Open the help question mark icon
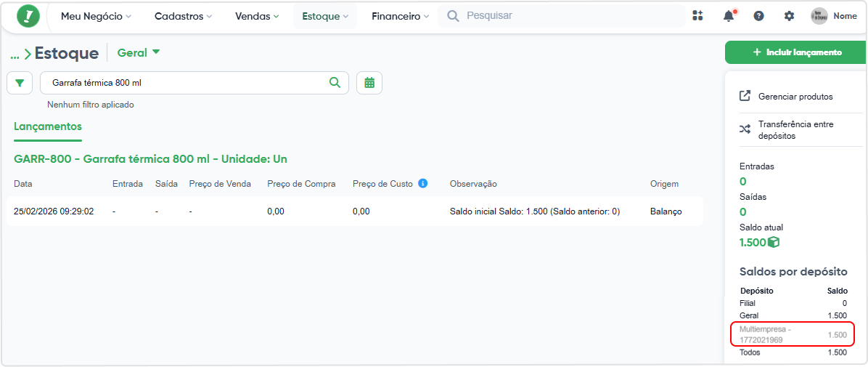This screenshot has width=868, height=367. (759, 16)
